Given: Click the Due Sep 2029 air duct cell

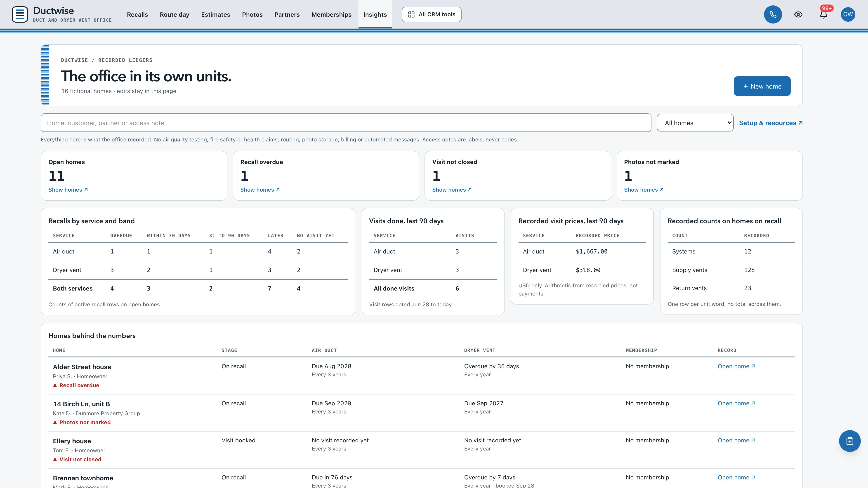Looking at the screenshot, I should tap(331, 403).
